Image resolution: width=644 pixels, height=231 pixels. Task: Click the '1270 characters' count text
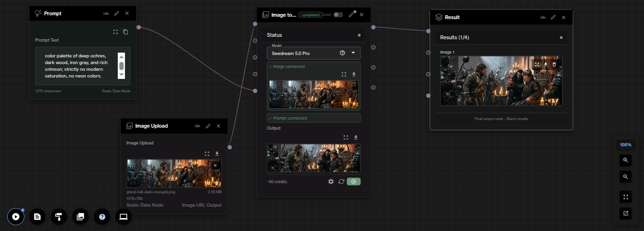(x=48, y=91)
